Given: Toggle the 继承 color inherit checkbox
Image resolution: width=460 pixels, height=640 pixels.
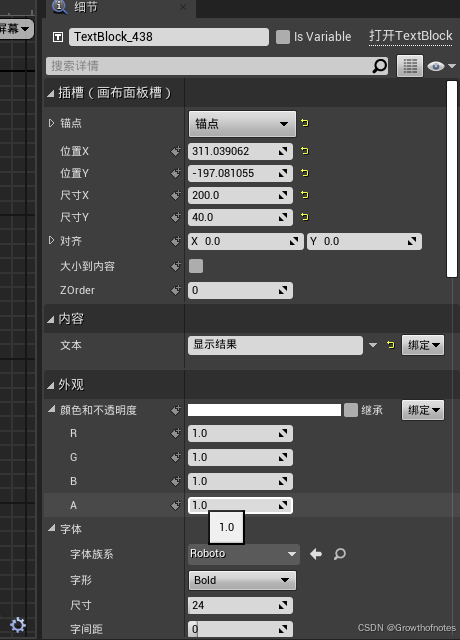Looking at the screenshot, I should click(351, 410).
